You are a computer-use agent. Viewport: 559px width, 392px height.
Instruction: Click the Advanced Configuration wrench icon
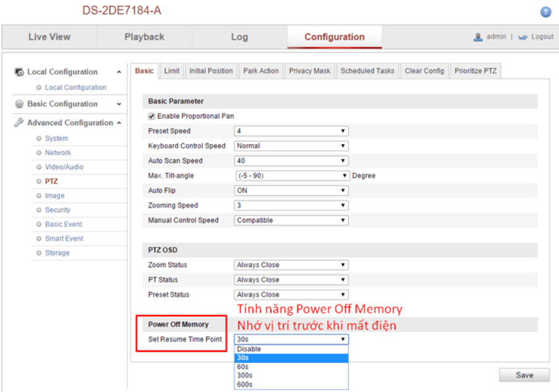[x=19, y=123]
